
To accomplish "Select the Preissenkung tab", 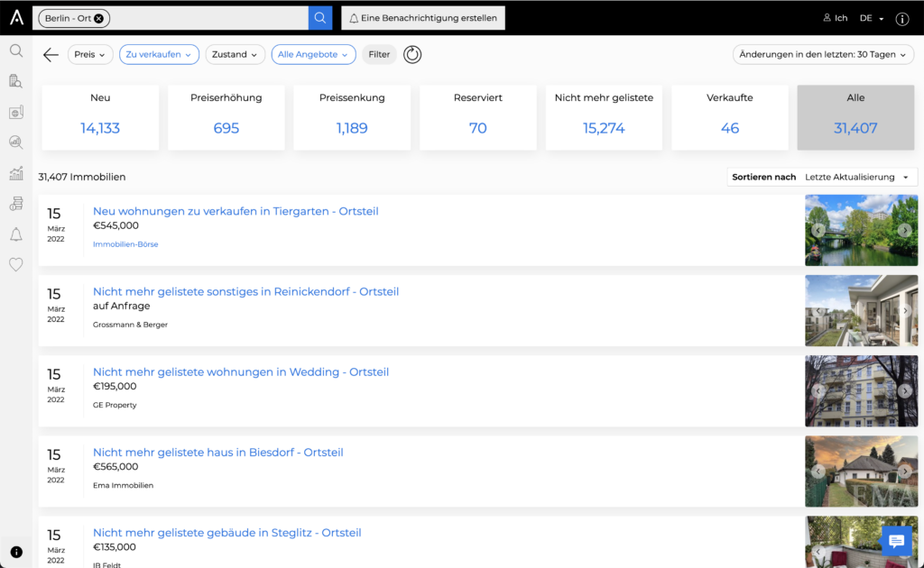I will tap(352, 117).
